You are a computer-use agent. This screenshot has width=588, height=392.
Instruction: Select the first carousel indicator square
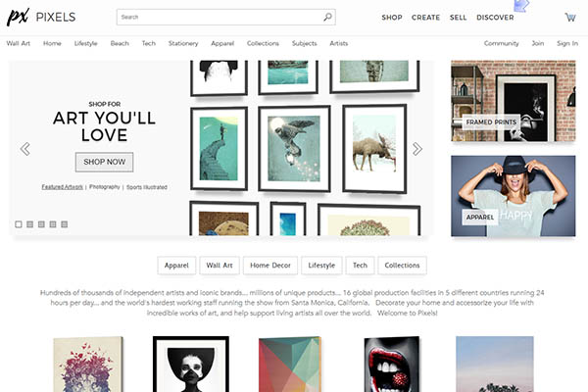coord(19,224)
